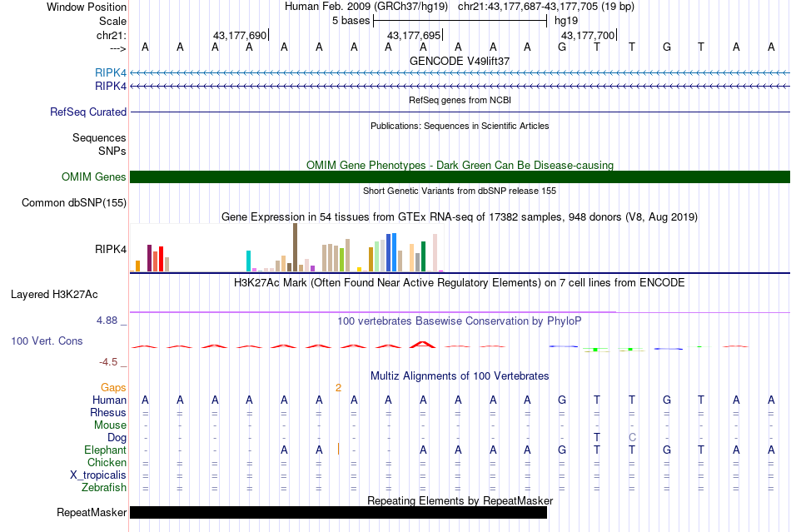Click the 100 Vert. Cons track label
Screen dimensions: 791x532
click(x=47, y=341)
